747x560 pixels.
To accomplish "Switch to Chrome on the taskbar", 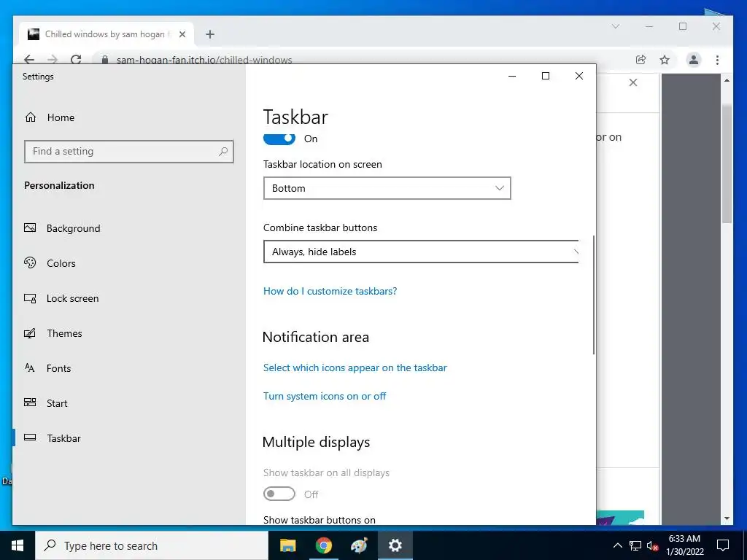I will (x=323, y=545).
